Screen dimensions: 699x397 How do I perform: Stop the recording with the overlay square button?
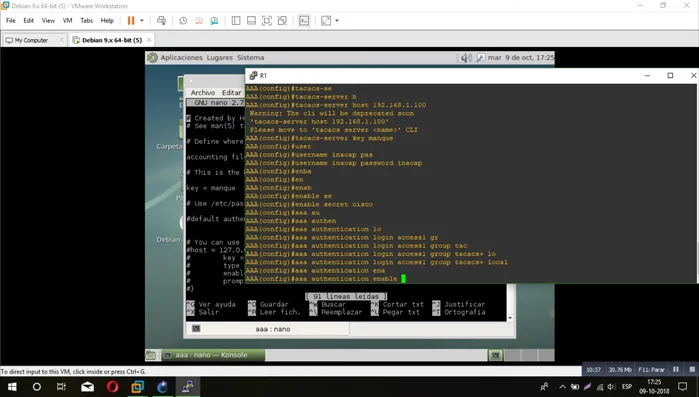point(692,369)
